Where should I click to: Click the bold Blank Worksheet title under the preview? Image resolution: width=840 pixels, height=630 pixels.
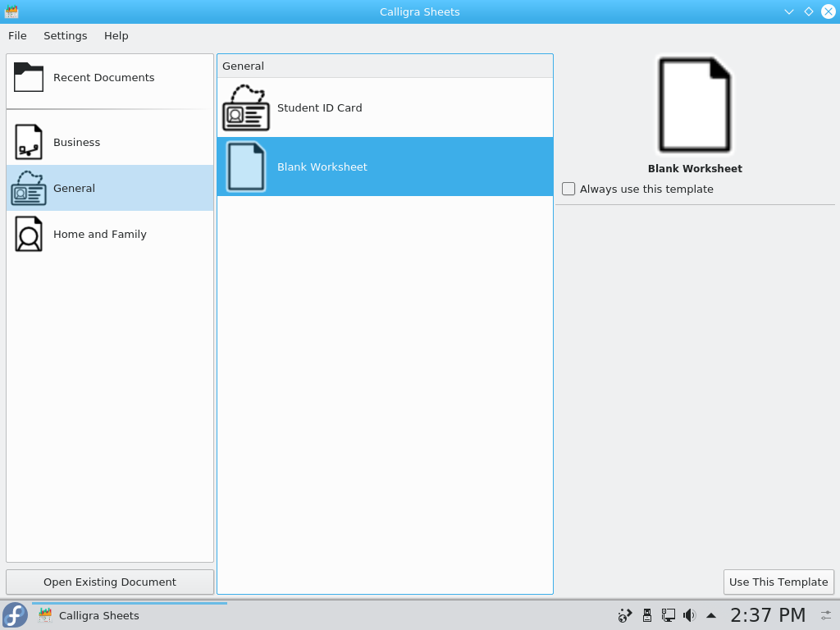695,168
